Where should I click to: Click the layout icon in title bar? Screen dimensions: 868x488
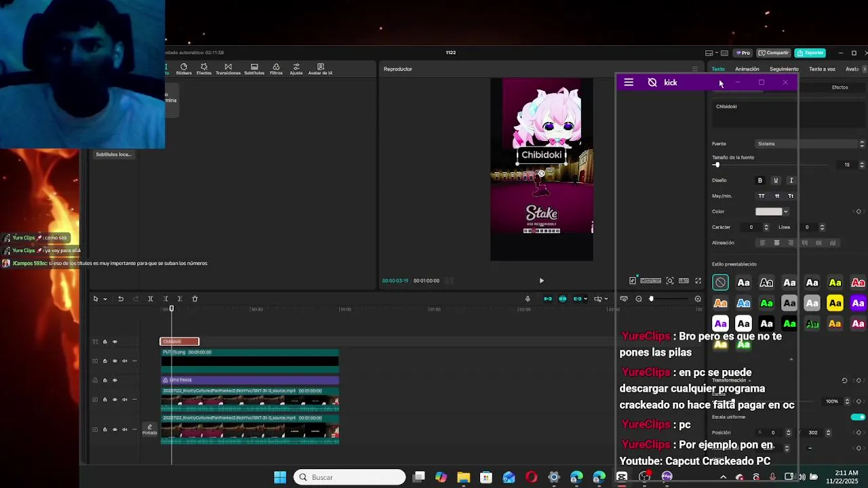coord(709,53)
